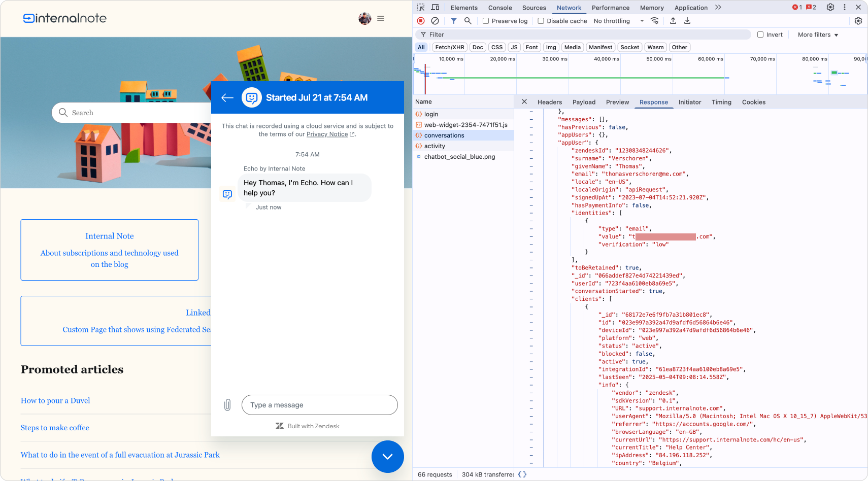Close the DevTools panel

(858, 7)
